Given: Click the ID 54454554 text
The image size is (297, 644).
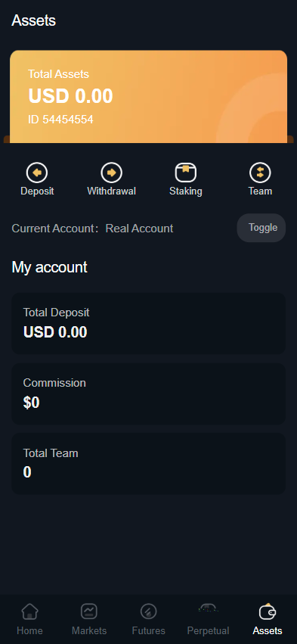Looking at the screenshot, I should [60, 120].
